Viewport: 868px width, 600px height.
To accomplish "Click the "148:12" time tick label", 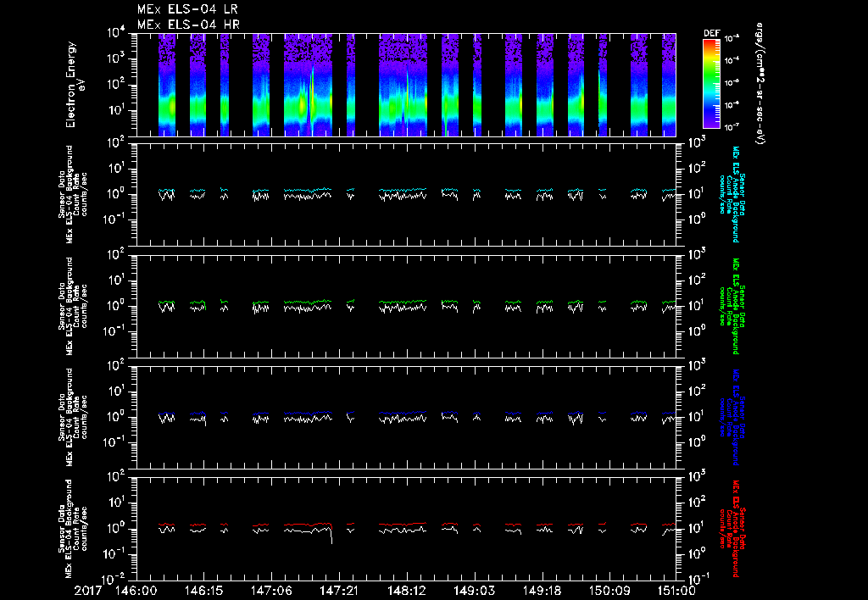I will click(406, 591).
